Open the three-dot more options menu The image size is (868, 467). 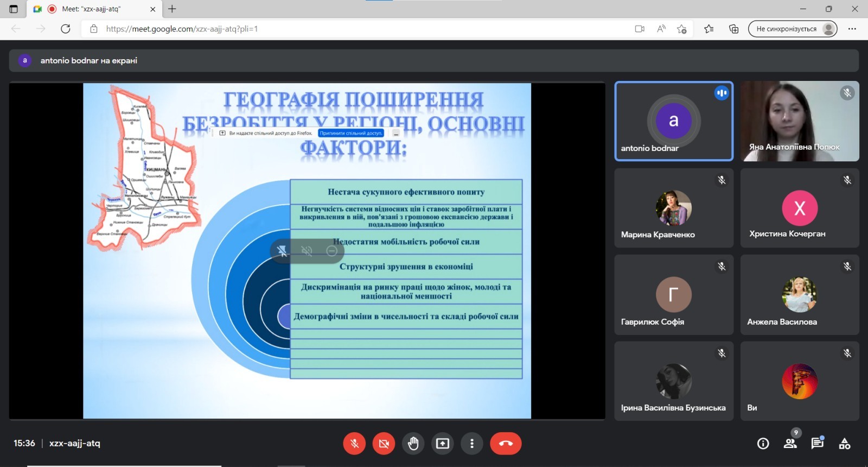click(x=472, y=444)
